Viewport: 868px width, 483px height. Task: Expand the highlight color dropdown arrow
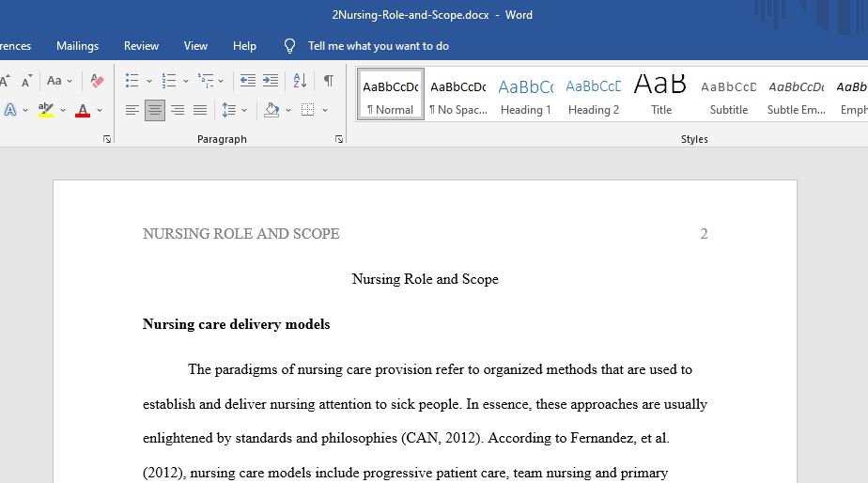pyautogui.click(x=63, y=110)
